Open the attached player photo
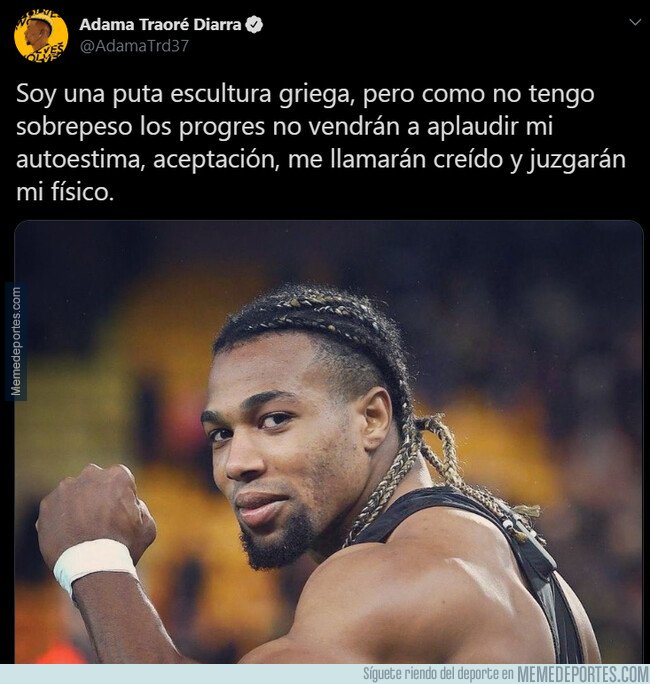 (x=329, y=442)
